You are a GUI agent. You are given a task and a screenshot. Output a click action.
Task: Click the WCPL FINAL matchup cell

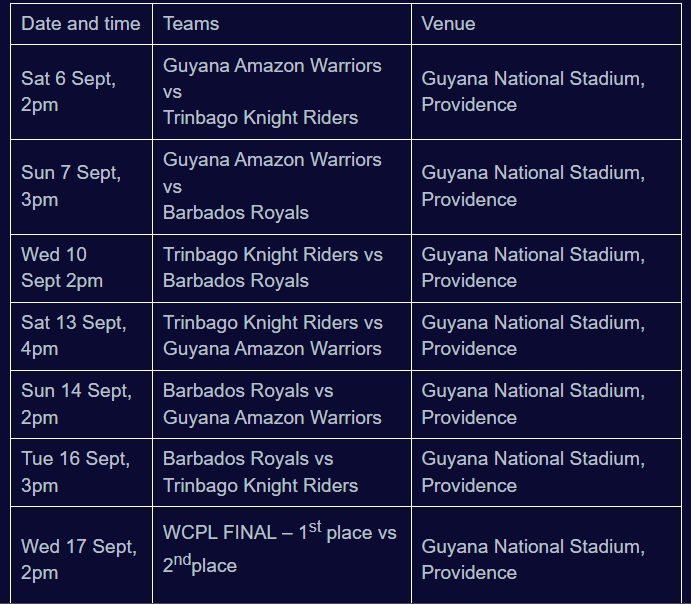coord(282,555)
